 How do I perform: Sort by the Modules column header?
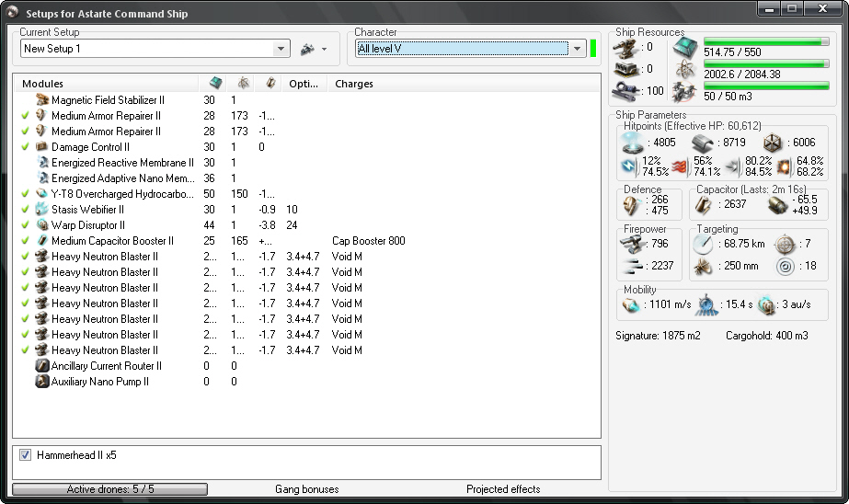coord(43,84)
